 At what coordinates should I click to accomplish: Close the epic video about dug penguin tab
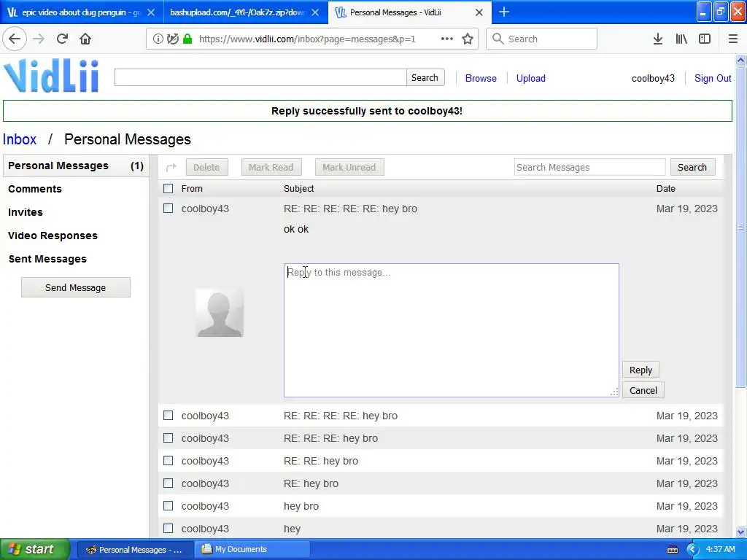tap(151, 12)
